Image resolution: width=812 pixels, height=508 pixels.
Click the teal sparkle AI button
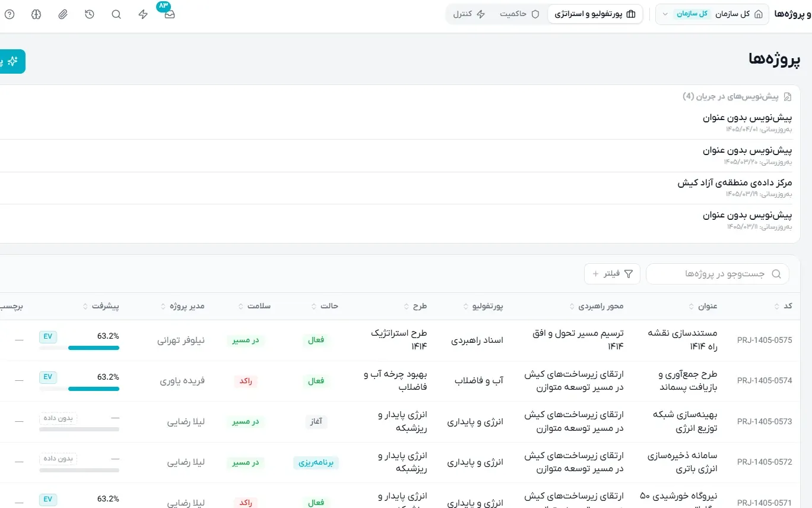[12, 61]
